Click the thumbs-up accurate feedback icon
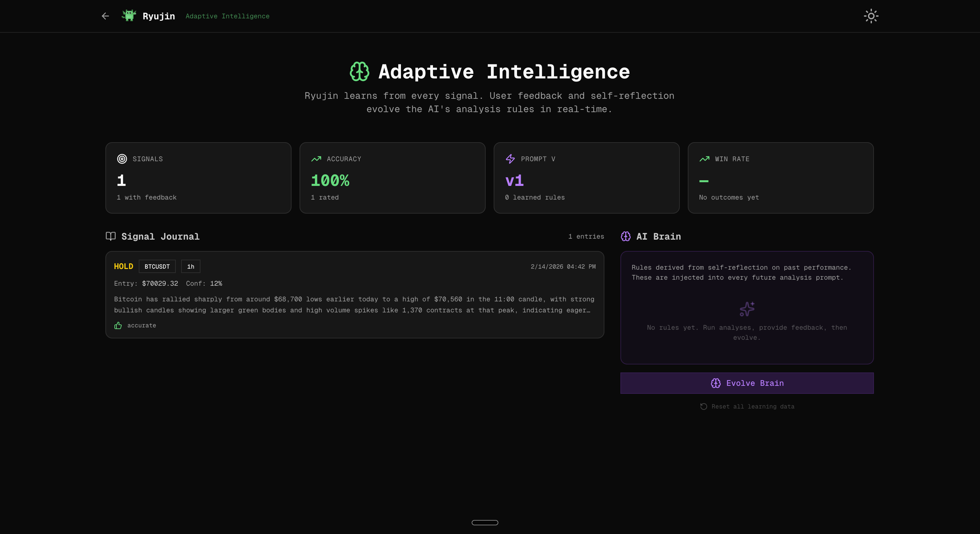980x534 pixels. 118,325
